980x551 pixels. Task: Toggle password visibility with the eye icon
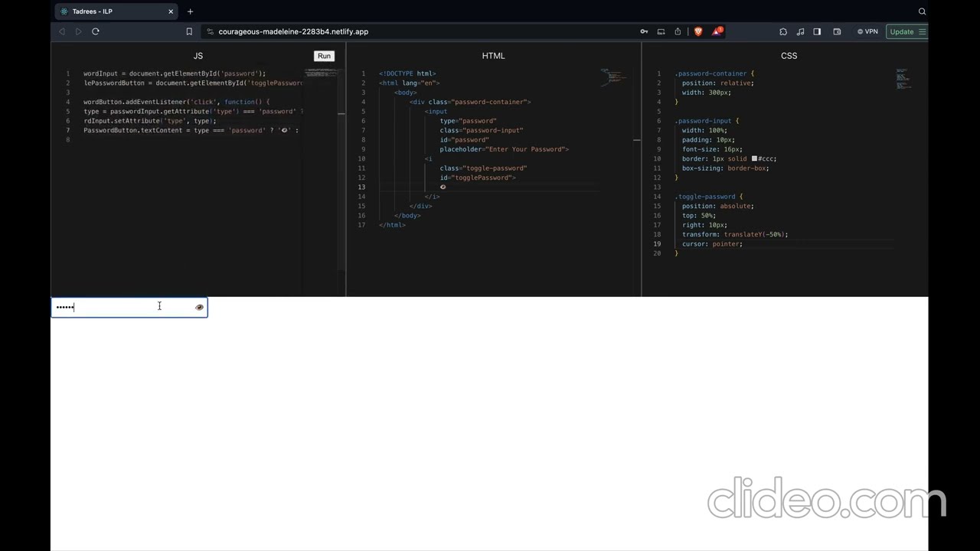[x=199, y=307]
